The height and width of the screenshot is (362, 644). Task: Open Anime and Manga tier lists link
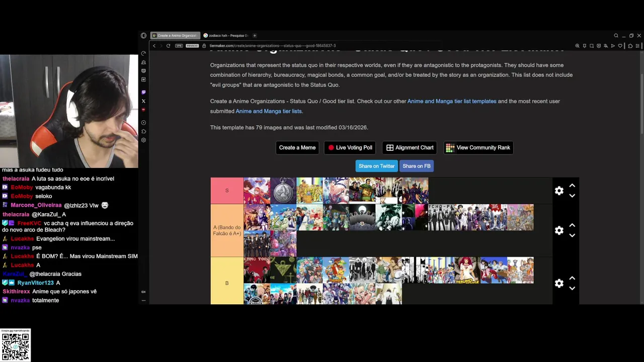(269, 111)
